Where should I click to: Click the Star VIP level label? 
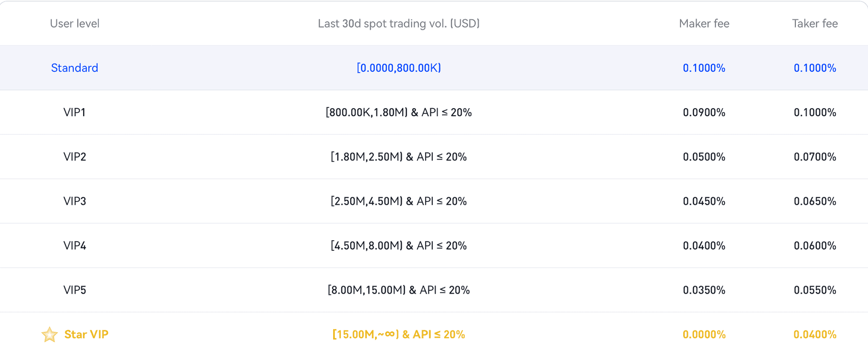coord(86,334)
